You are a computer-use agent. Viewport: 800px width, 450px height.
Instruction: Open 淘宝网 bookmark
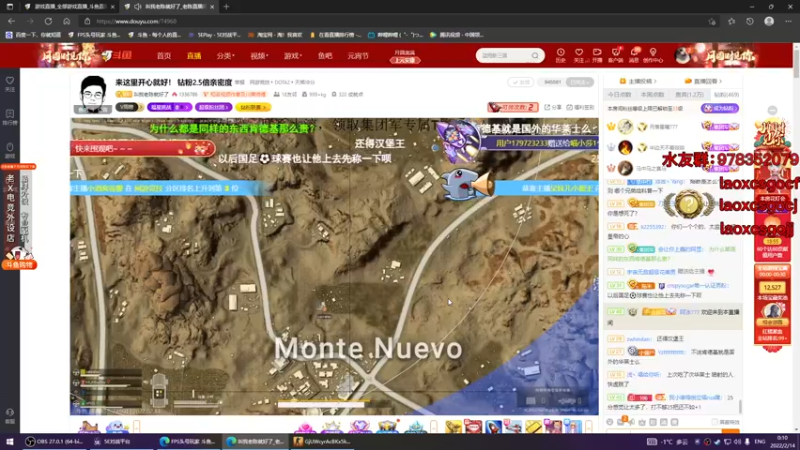274,35
